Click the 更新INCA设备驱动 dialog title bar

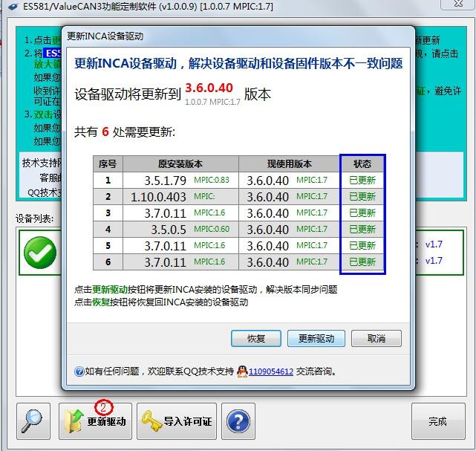coord(238,36)
